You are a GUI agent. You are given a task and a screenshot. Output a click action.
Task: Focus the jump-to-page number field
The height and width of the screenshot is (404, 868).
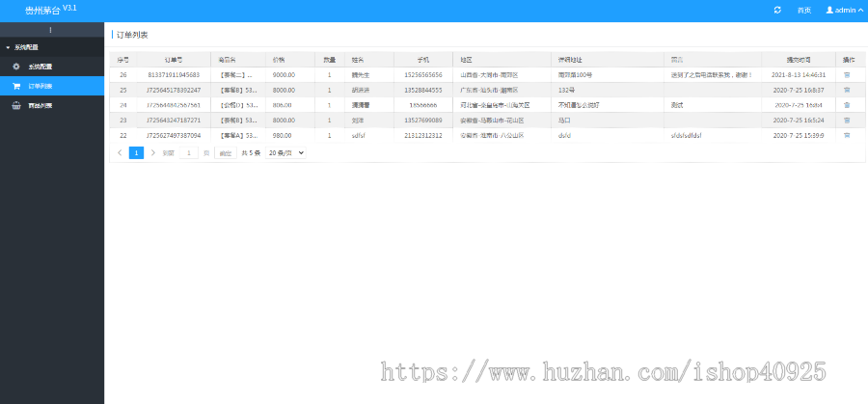click(x=189, y=153)
